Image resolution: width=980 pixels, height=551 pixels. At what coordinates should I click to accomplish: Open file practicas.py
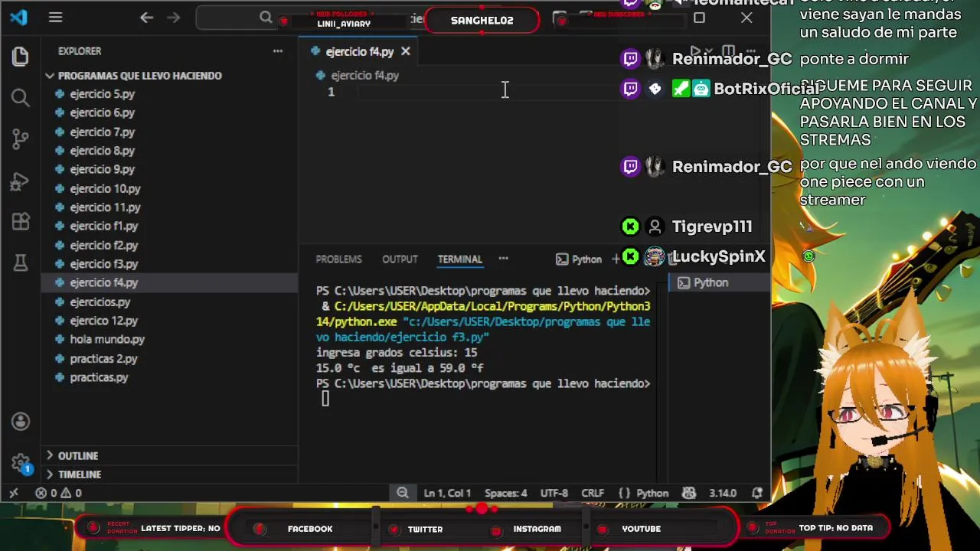coord(99,377)
